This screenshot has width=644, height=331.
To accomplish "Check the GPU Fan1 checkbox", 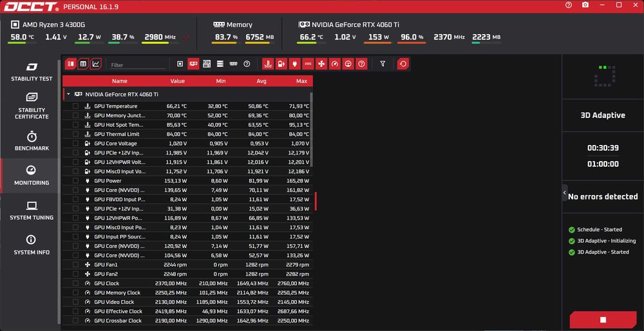I will coord(75,265).
